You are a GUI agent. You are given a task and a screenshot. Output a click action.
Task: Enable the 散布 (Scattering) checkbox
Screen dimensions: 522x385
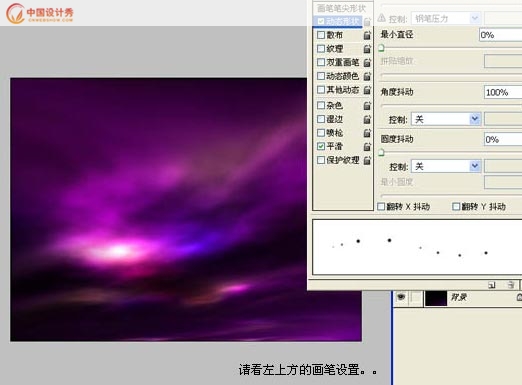[x=321, y=35]
